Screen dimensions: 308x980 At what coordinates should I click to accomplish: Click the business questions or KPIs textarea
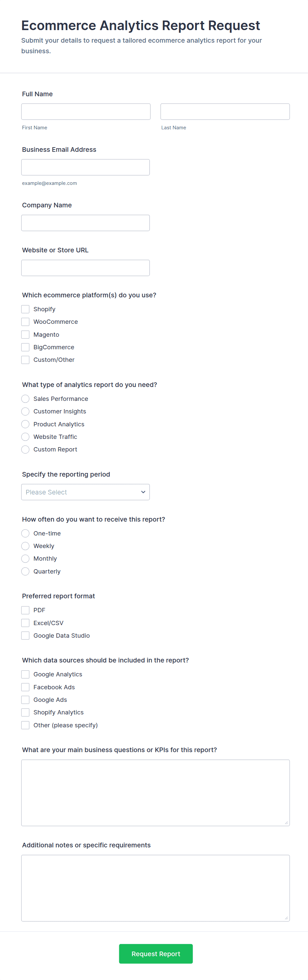155,792
